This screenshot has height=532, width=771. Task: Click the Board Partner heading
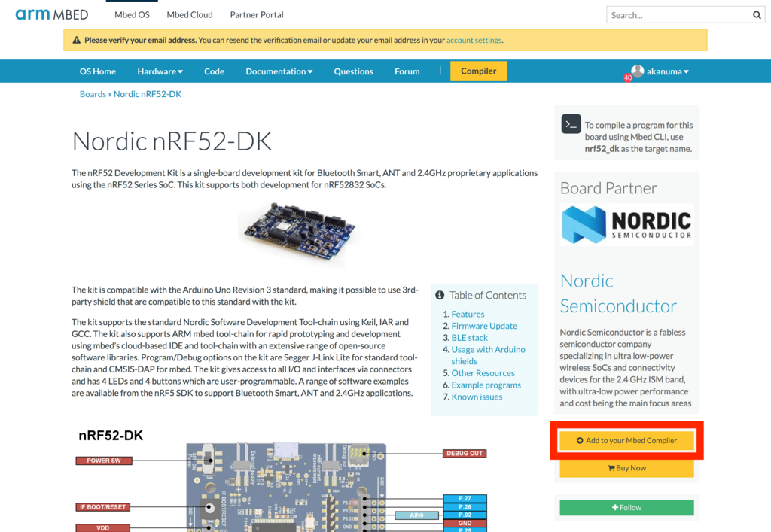tap(608, 188)
